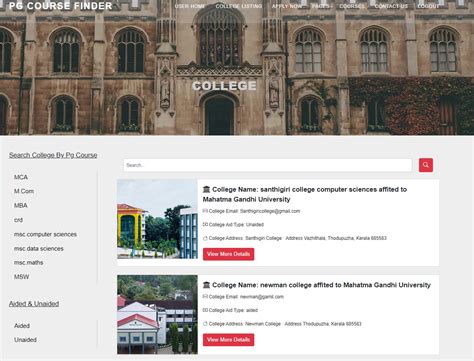Click the 'College Aid Type: Unaided' text

(236, 225)
